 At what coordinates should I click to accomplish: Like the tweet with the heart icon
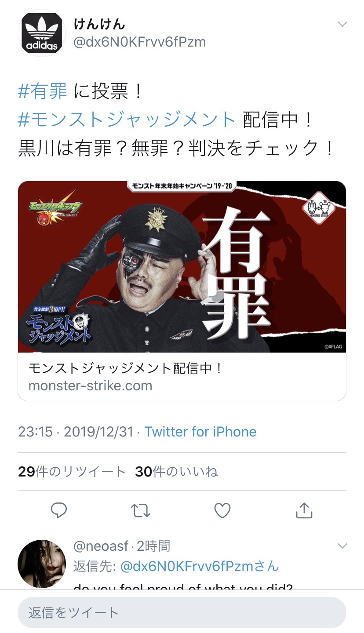(x=222, y=510)
